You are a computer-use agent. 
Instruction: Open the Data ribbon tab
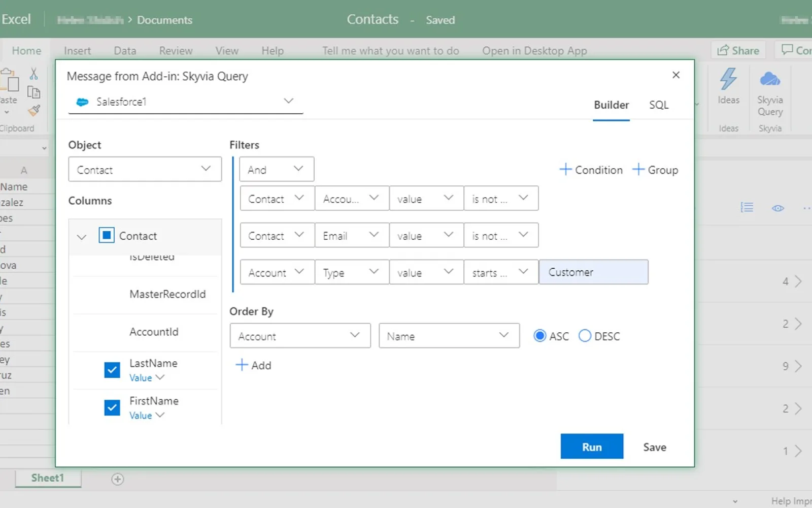pos(125,51)
